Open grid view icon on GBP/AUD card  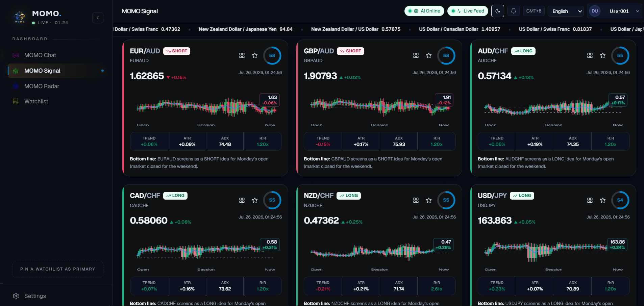416,55
